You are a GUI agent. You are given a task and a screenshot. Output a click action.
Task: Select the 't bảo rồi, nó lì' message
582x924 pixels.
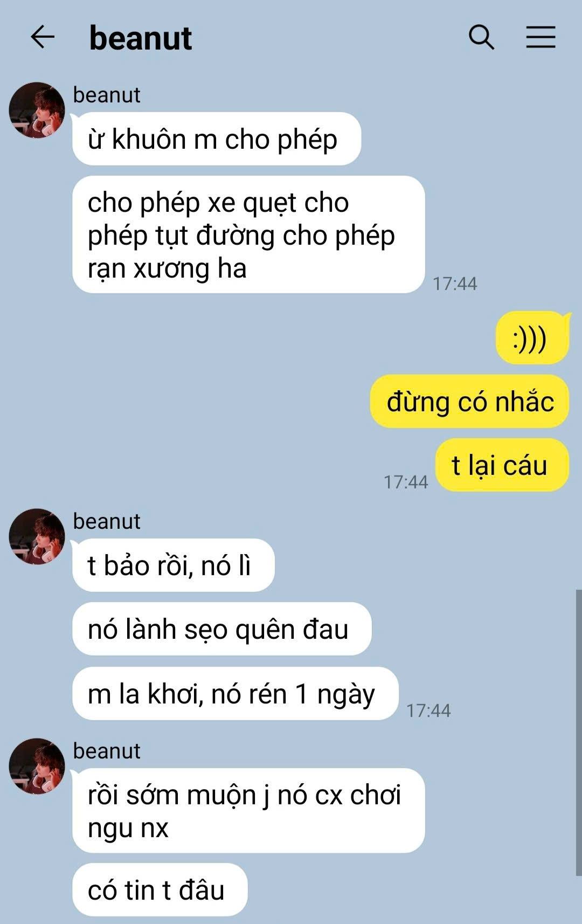pyautogui.click(x=174, y=566)
